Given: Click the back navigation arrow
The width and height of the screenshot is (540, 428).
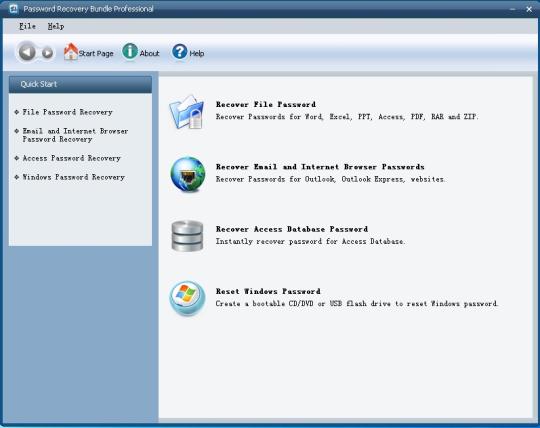Looking at the screenshot, I should click(x=27, y=52).
